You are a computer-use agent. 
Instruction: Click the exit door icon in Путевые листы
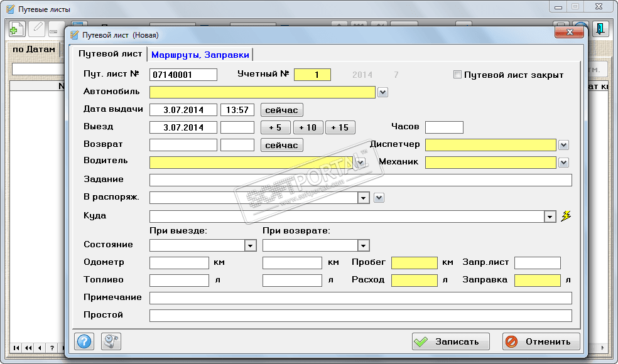coord(600,29)
